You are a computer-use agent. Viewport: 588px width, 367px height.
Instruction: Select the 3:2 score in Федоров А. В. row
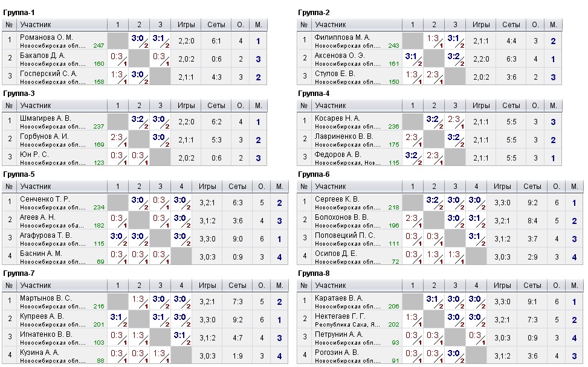pyautogui.click(x=412, y=155)
